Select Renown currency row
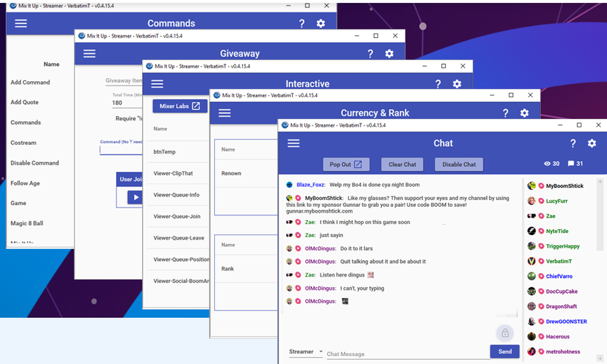The height and width of the screenshot is (364, 607). (231, 174)
